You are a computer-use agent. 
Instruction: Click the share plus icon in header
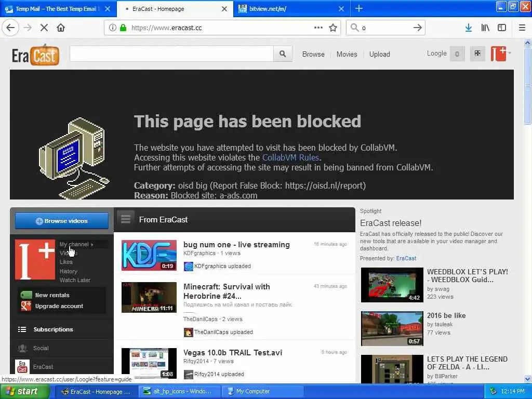click(x=477, y=54)
